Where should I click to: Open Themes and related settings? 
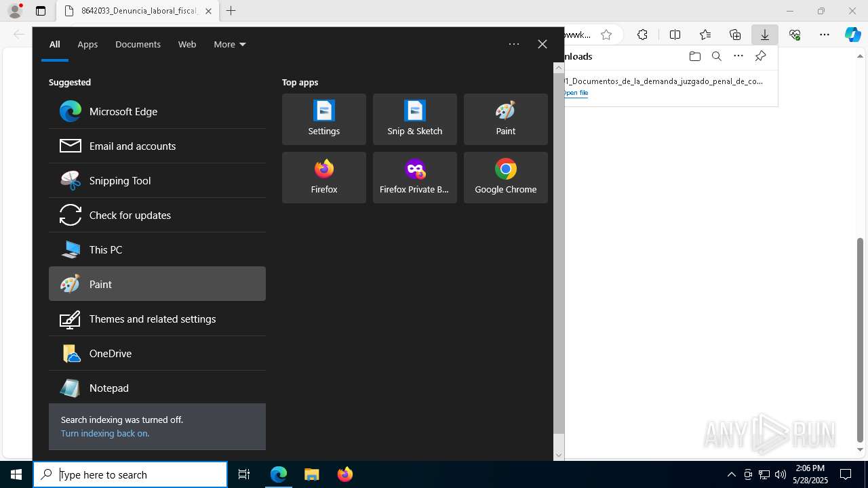click(x=157, y=319)
